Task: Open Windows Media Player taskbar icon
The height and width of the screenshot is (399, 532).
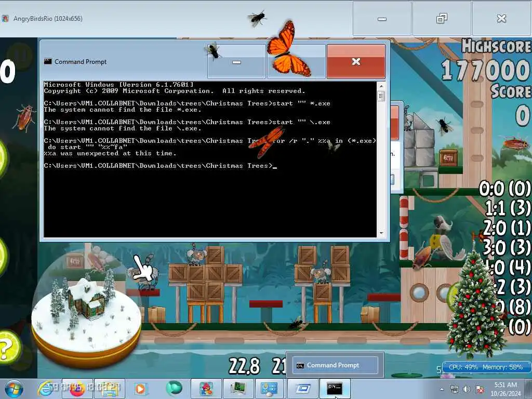Action: (140, 389)
